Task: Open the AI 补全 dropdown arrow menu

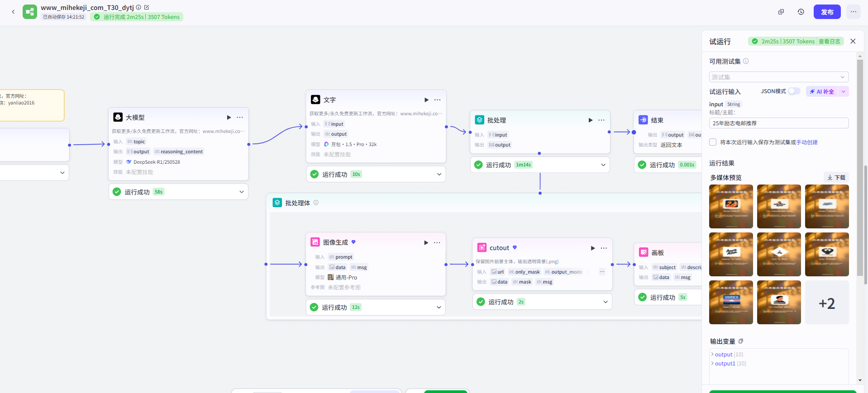Action: point(843,92)
